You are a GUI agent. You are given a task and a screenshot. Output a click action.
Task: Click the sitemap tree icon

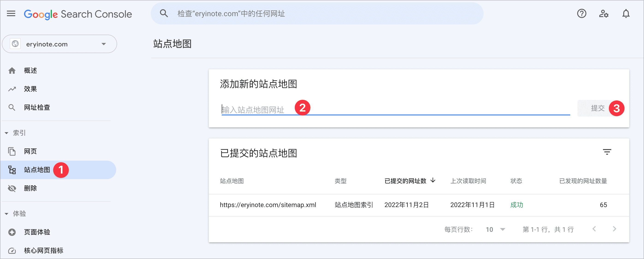click(12, 170)
